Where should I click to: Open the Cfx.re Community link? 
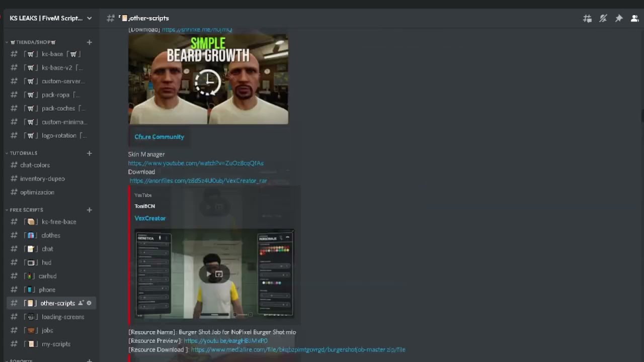point(159,137)
